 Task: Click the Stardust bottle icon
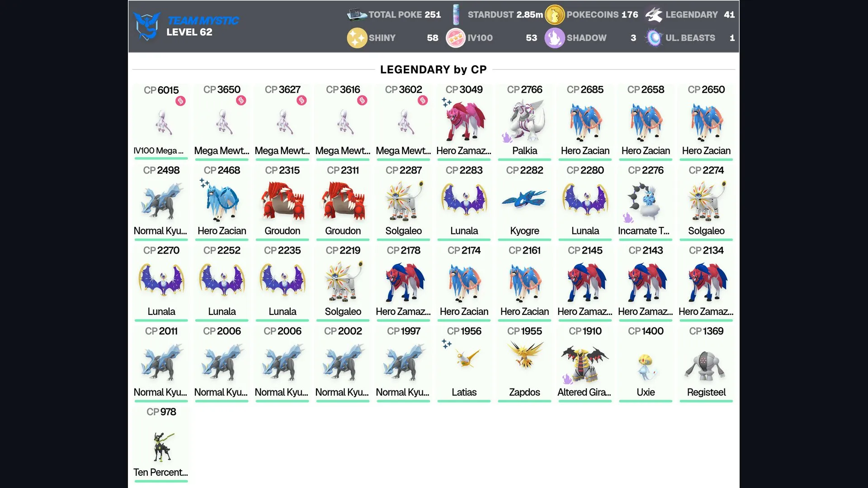point(456,14)
